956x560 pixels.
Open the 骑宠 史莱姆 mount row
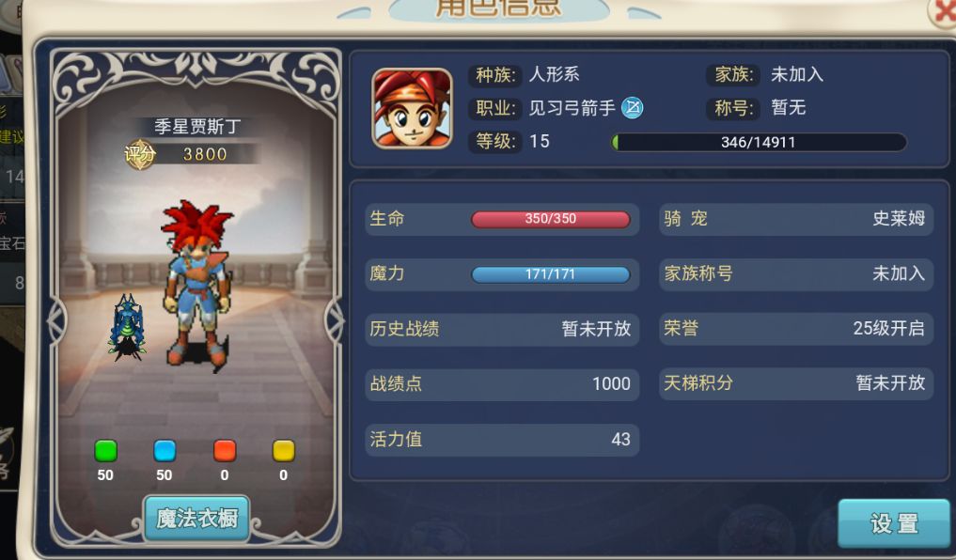795,219
